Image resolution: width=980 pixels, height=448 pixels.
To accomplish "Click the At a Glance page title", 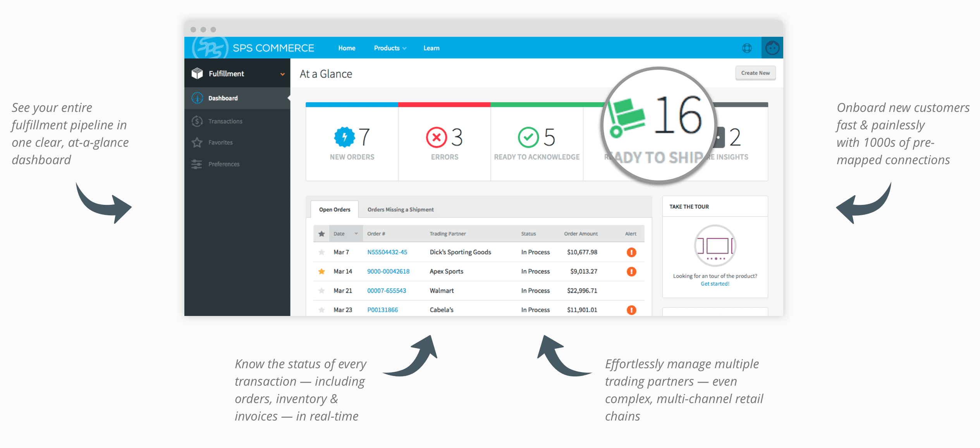I will click(x=326, y=74).
